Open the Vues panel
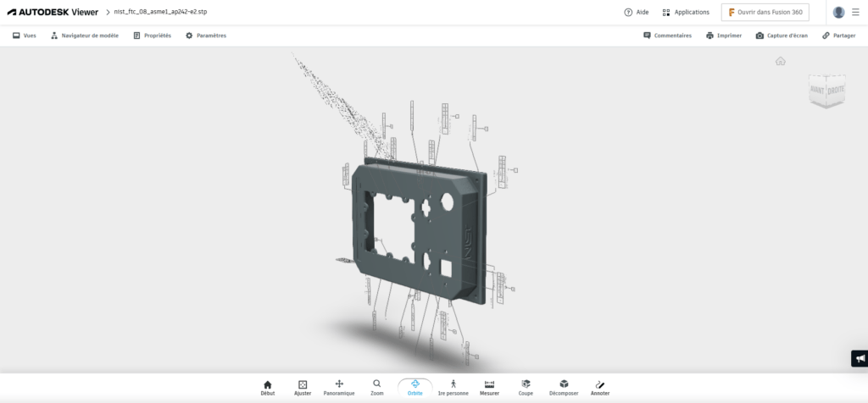The image size is (868, 403). (25, 36)
